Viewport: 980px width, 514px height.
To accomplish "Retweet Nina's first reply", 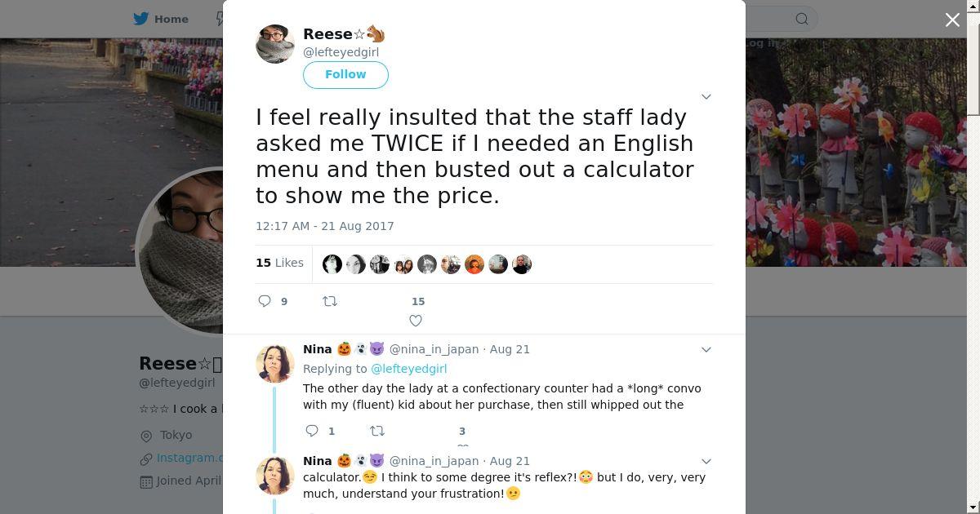I will (377, 431).
